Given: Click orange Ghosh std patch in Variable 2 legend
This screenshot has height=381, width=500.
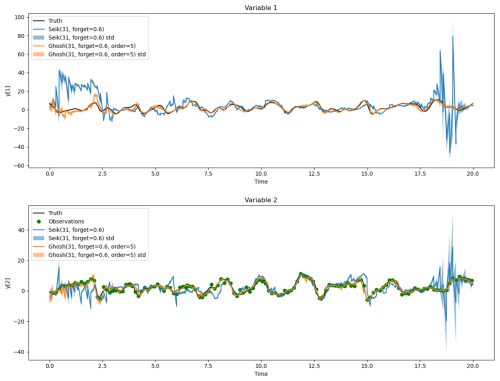Looking at the screenshot, I should pos(39,255).
